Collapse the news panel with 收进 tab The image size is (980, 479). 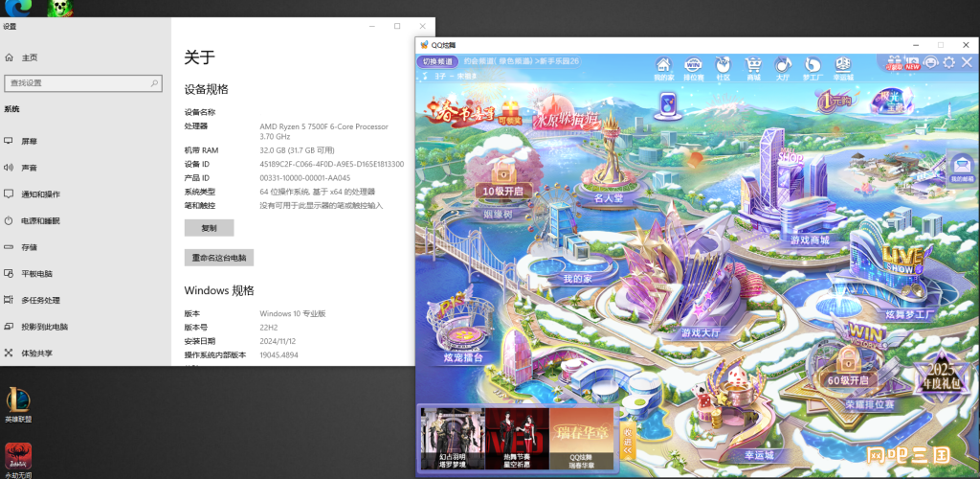[628, 441]
